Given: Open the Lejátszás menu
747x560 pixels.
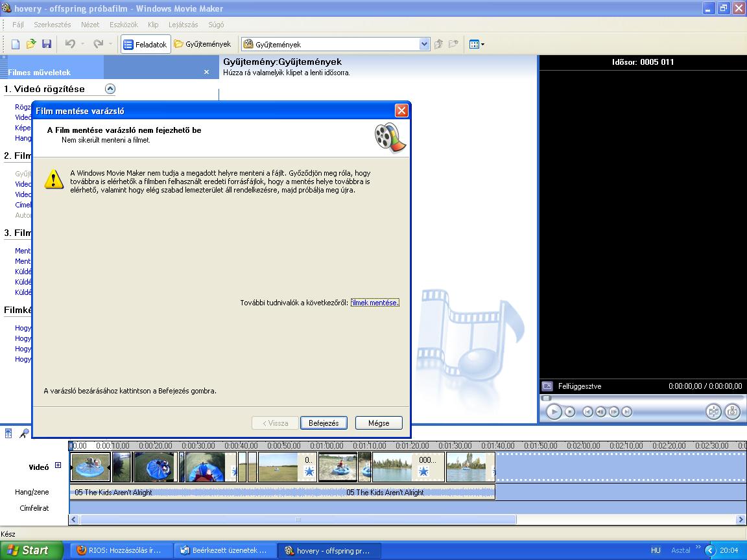Looking at the screenshot, I should (184, 25).
